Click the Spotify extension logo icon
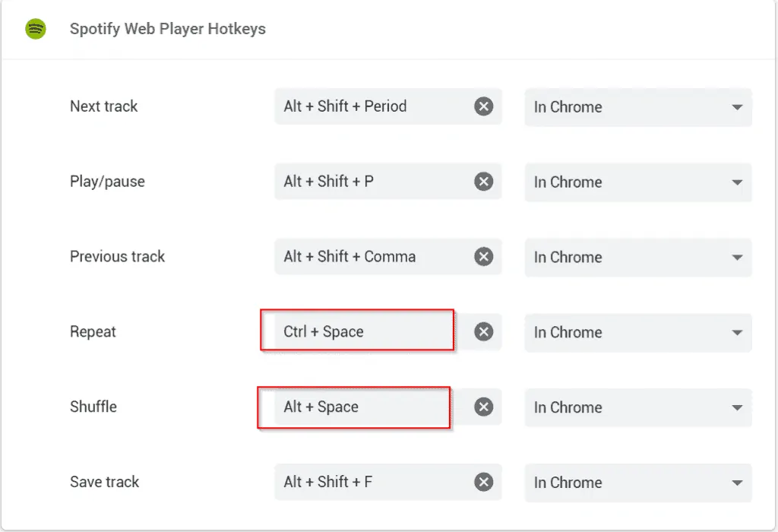 [x=35, y=29]
